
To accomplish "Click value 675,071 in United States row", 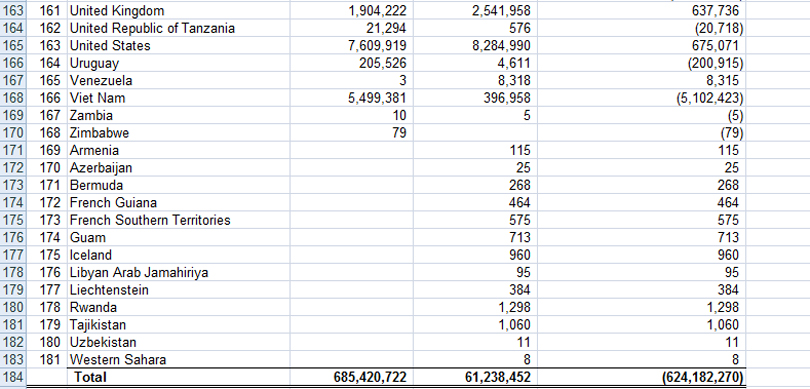I will [x=641, y=45].
